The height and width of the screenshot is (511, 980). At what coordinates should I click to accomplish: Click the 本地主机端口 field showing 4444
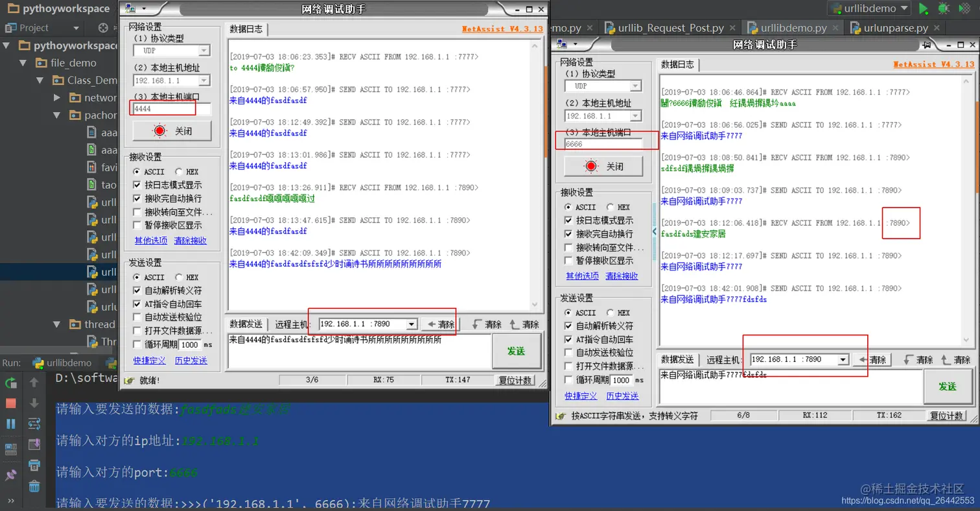pos(172,109)
